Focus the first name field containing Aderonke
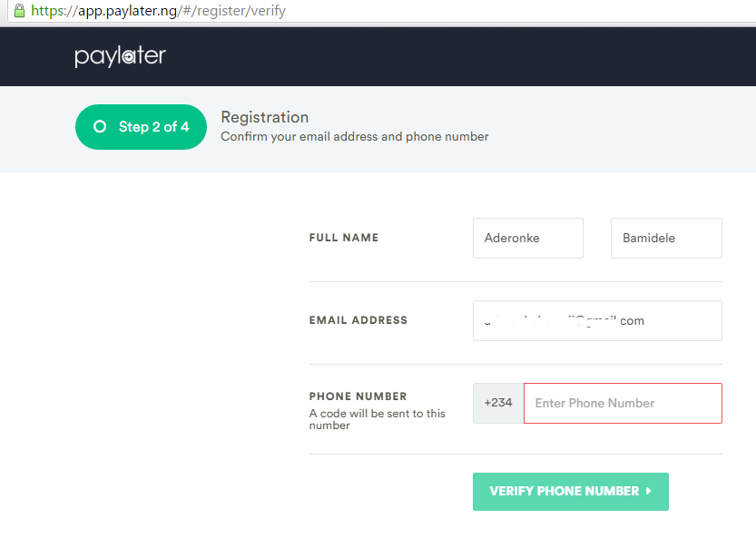The height and width of the screenshot is (538, 756). pyautogui.click(x=528, y=238)
